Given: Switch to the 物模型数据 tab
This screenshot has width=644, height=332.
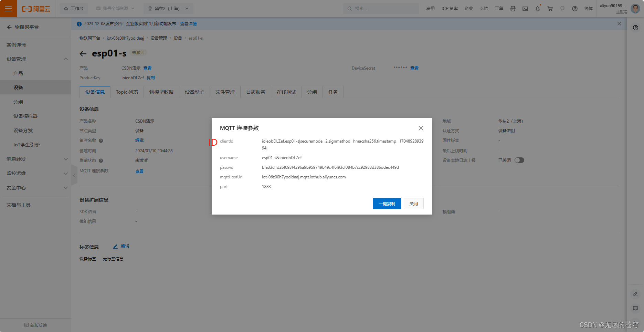Looking at the screenshot, I should click(161, 92).
